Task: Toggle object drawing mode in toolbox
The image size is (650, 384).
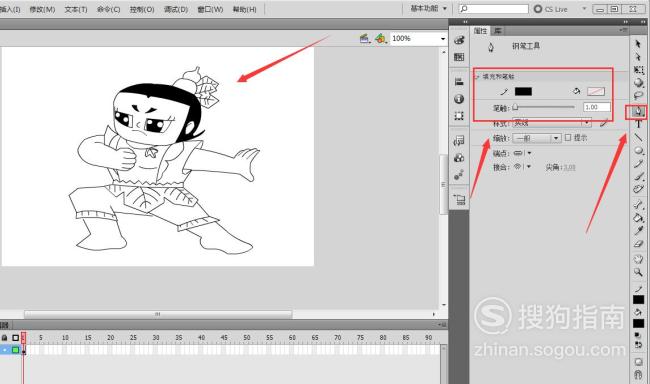Action: [638, 361]
